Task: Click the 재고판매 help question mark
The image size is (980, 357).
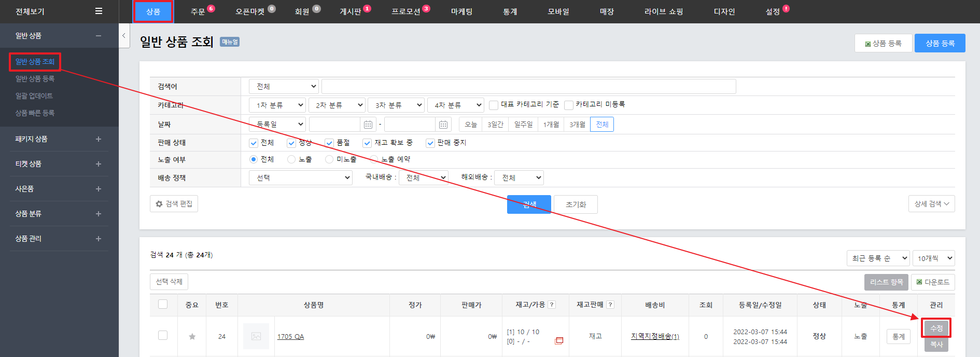Action: coord(610,305)
